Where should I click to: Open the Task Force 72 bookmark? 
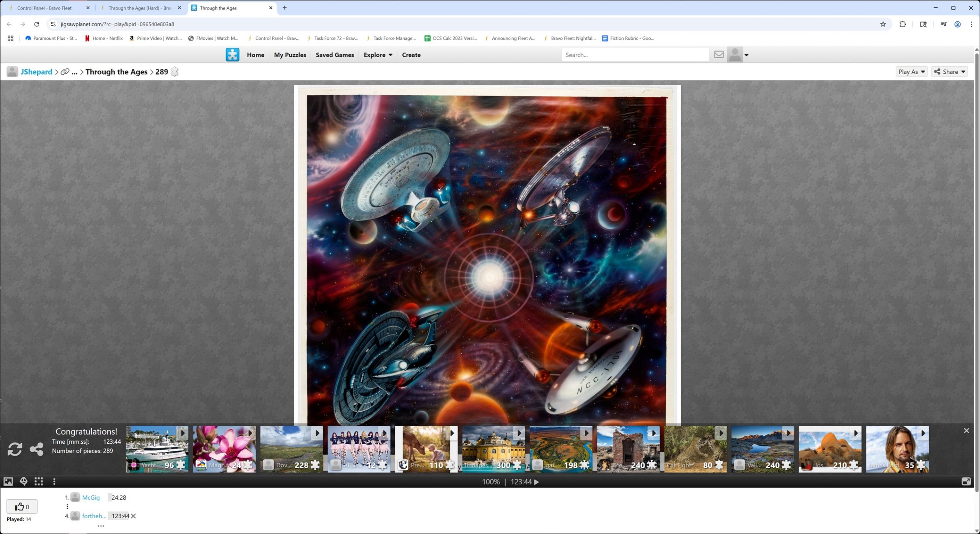pos(332,38)
